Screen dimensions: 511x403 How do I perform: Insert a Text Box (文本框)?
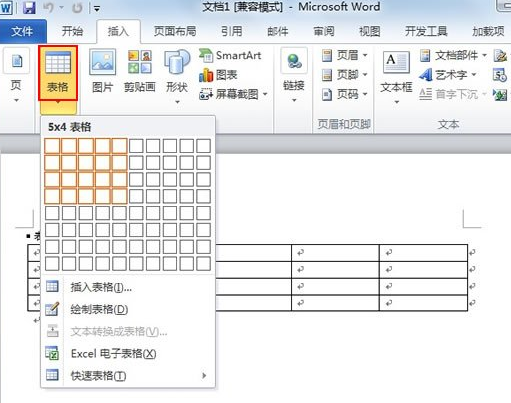coord(396,76)
